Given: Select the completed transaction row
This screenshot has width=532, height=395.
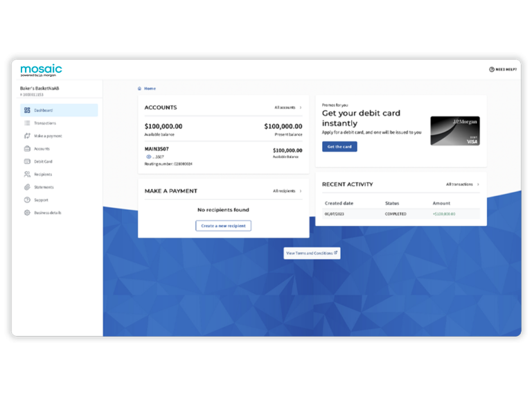Looking at the screenshot, I should coord(402,214).
